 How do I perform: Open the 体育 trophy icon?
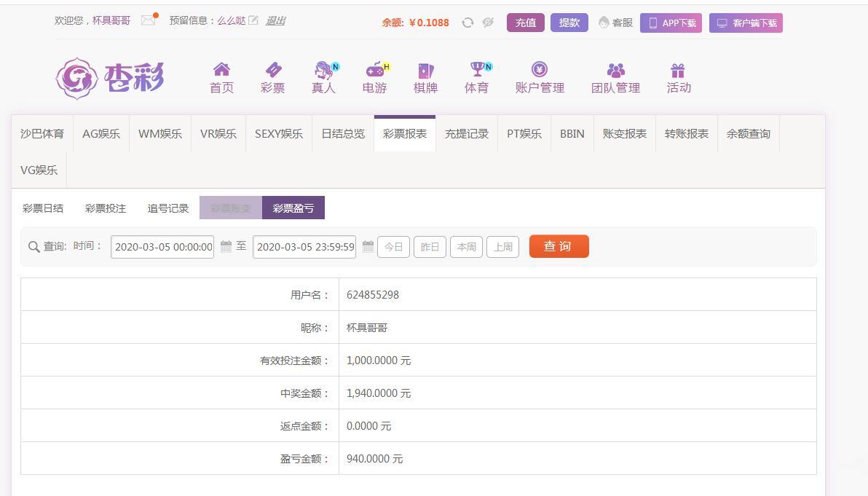pyautogui.click(x=478, y=69)
